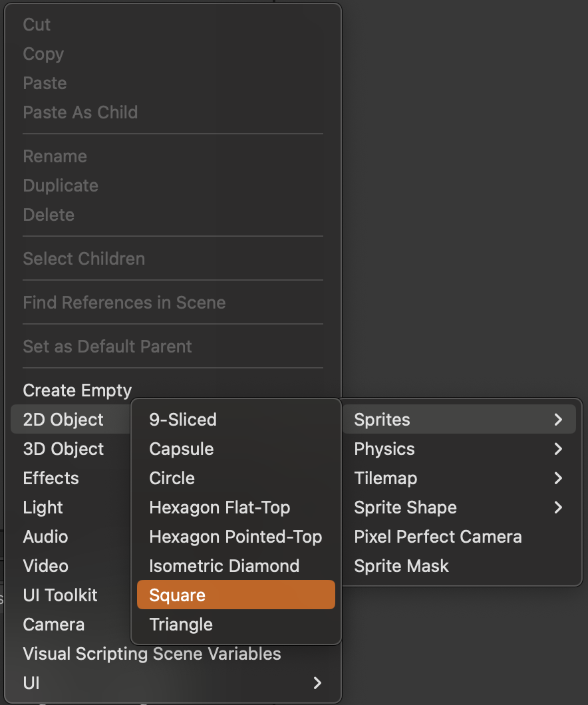Image resolution: width=588 pixels, height=705 pixels.
Task: Expand the Physics submenu arrow
Action: (x=558, y=449)
